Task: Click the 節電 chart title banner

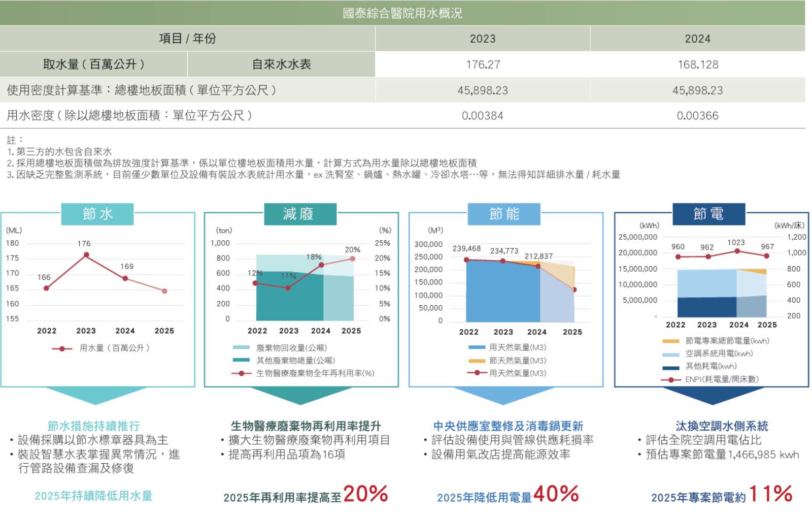Action: coord(708,214)
